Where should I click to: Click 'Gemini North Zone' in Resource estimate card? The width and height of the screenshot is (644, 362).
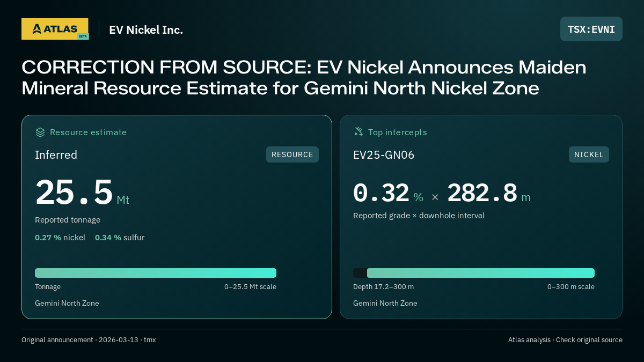pos(67,303)
